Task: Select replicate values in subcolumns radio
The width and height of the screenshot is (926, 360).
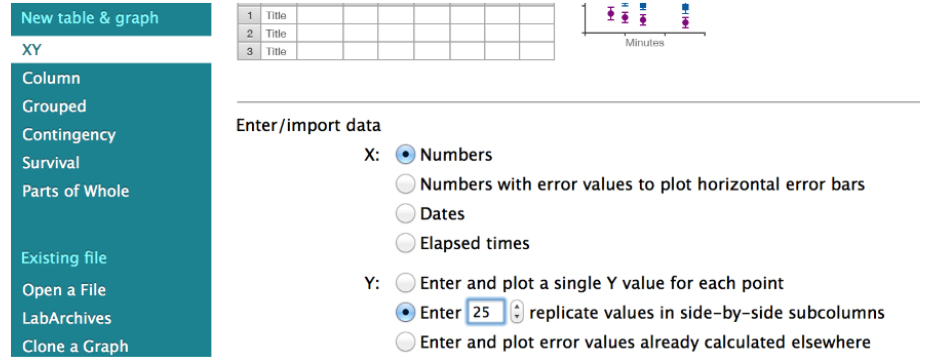Action: [x=405, y=313]
